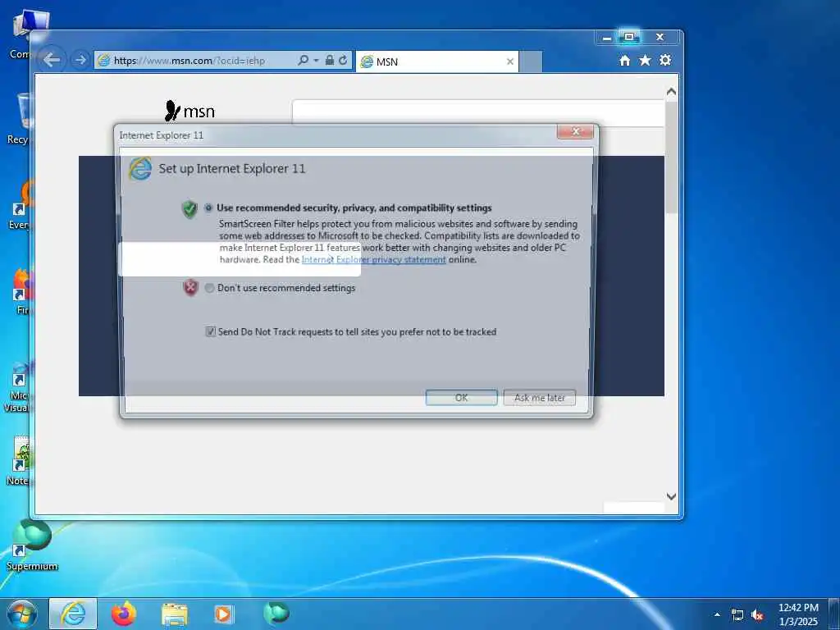Viewport: 840px width, 630px height.
Task: Click the Forward arrow in Internet Explorer
Action: [80, 60]
